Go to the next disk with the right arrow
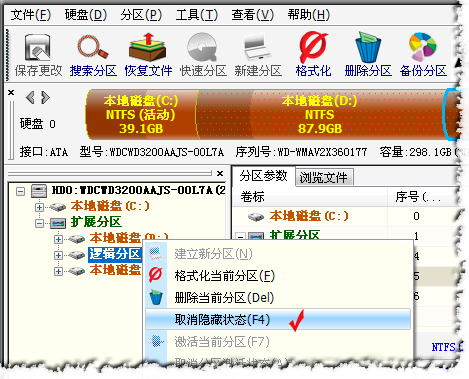Image resolution: width=469 pixels, height=379 pixels. coord(45,98)
